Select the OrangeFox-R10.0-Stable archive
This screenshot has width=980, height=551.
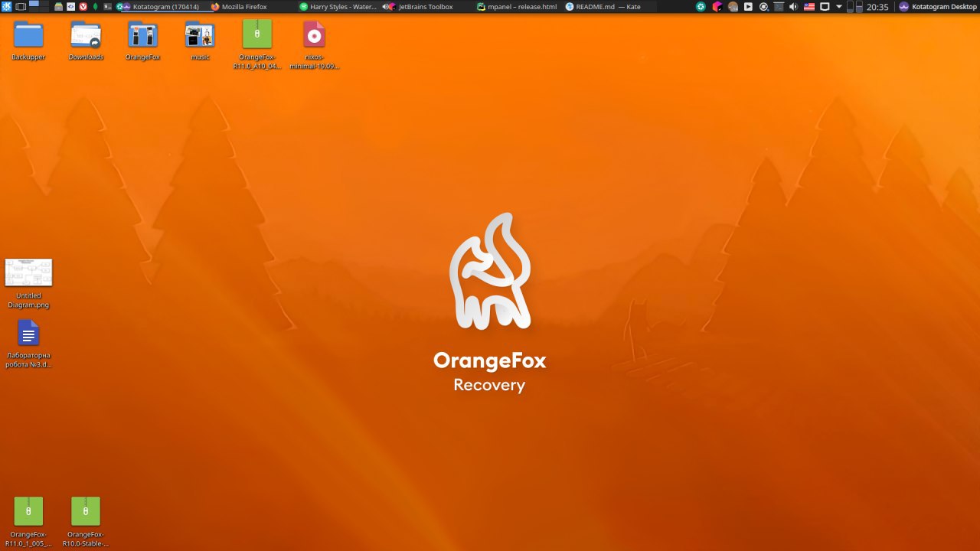tap(86, 522)
